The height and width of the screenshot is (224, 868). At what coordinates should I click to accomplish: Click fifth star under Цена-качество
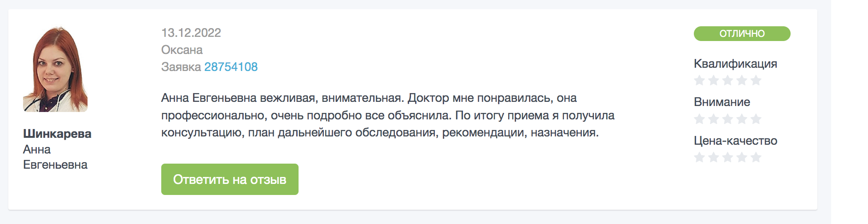(x=756, y=158)
